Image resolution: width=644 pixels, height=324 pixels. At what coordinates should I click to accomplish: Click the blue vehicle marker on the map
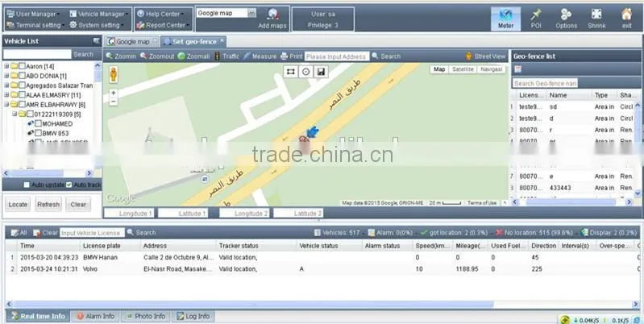(313, 132)
